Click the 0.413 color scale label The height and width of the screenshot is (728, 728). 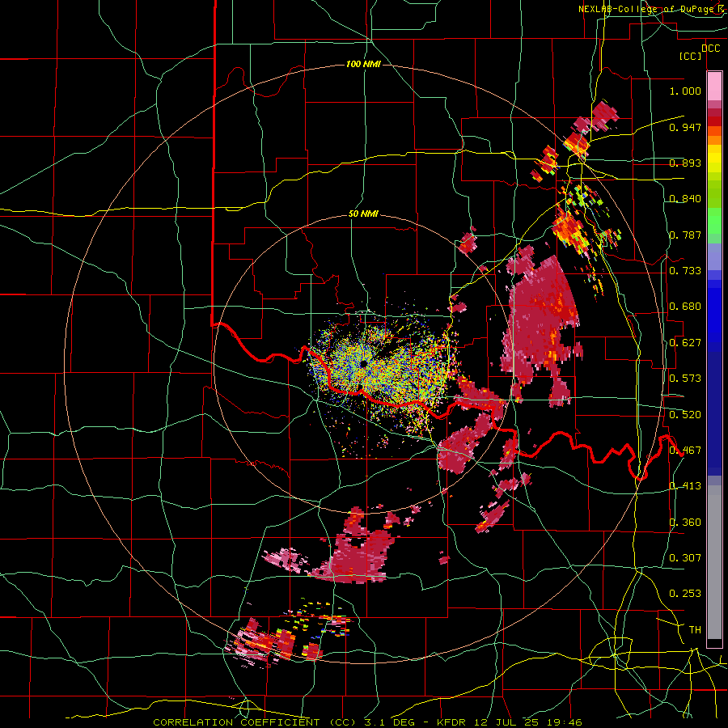[685, 486]
